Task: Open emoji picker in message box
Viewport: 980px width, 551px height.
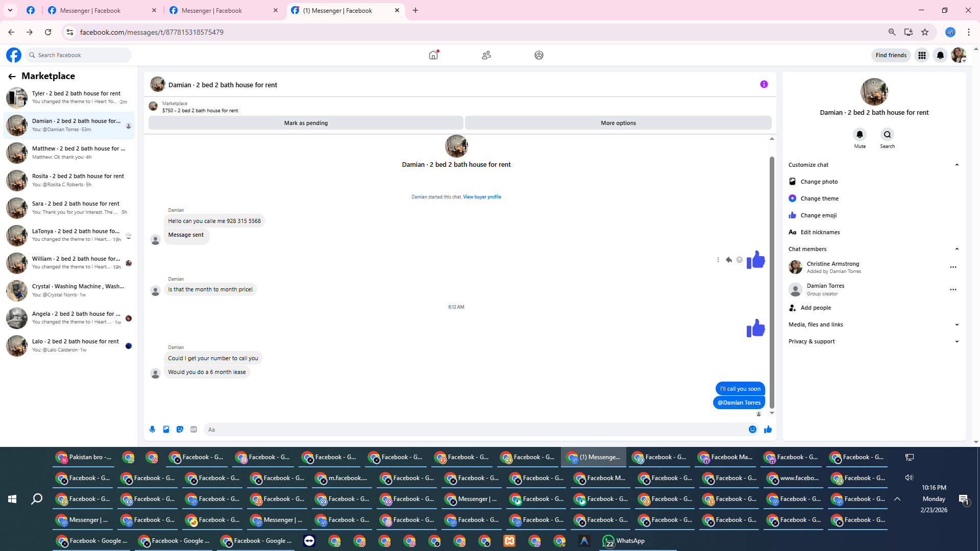Action: 752,430
